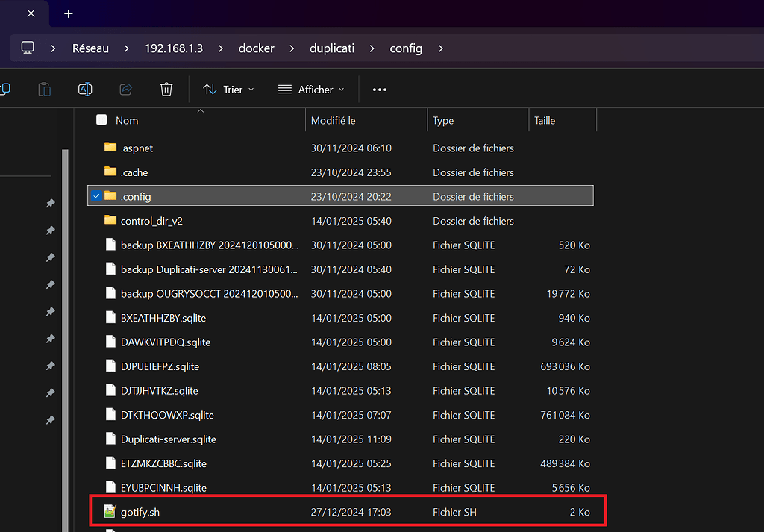Open the See more ellipsis menu
The height and width of the screenshot is (532, 764).
[x=379, y=90]
